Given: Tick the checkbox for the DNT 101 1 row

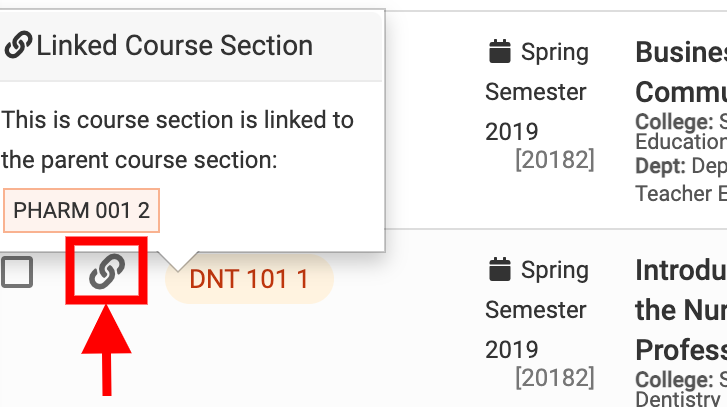Looking at the screenshot, I should 17,271.
